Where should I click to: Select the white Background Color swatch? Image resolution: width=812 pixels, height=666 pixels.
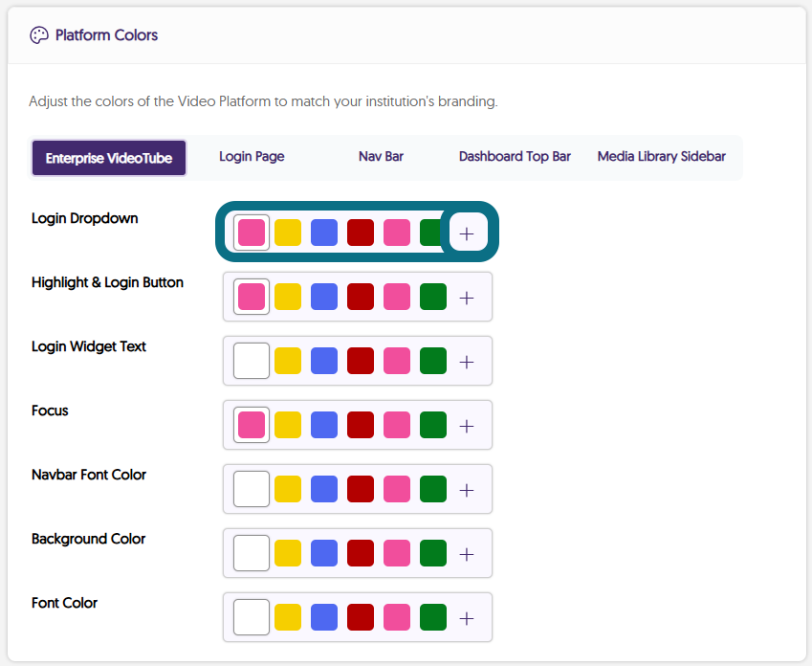tap(252, 553)
